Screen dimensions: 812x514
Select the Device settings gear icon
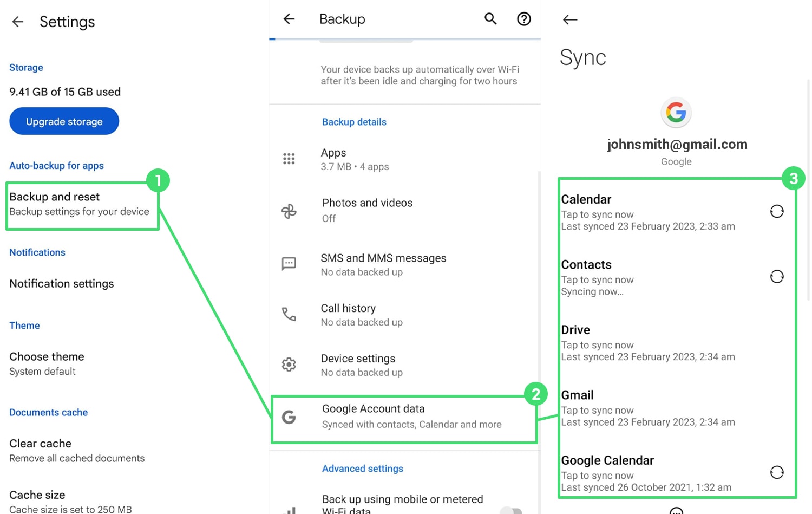coord(289,364)
